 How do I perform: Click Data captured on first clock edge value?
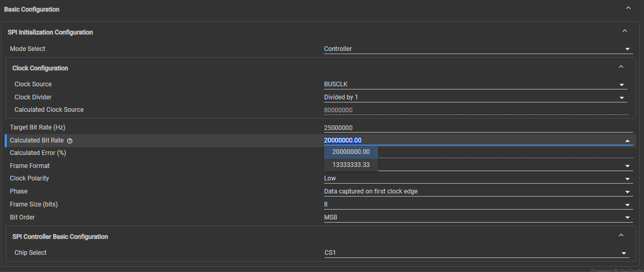tap(371, 191)
